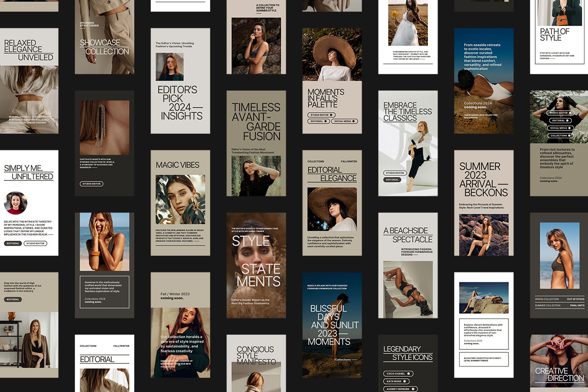588x392 pixels.
Task: Click the circular profile photo on Simply Me Unfiltered
Action: (x=16, y=203)
